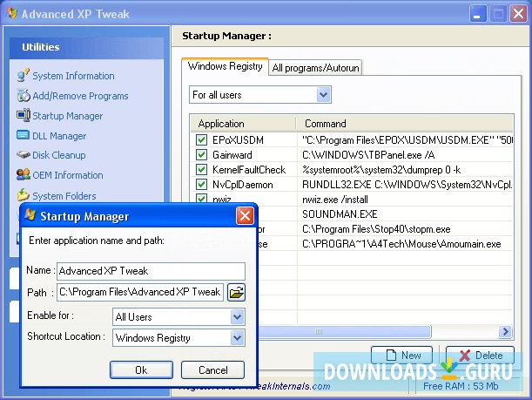Switch to the Windows Registry tab
Image resolution: width=532 pixels, height=400 pixels.
click(x=226, y=66)
